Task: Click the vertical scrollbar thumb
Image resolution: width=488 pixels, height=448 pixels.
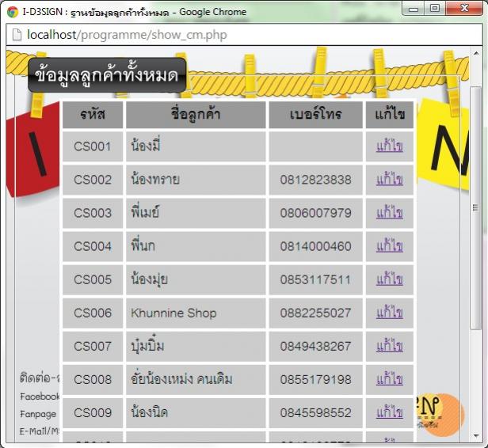Action: [x=475, y=207]
